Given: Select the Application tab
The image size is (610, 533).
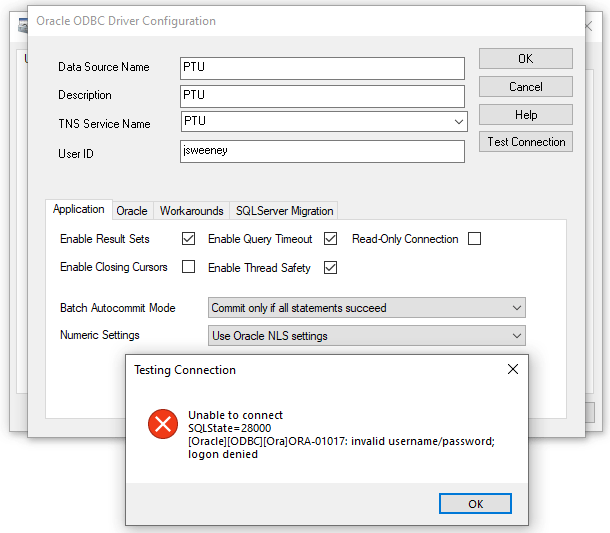Looking at the screenshot, I should click(x=79, y=209).
